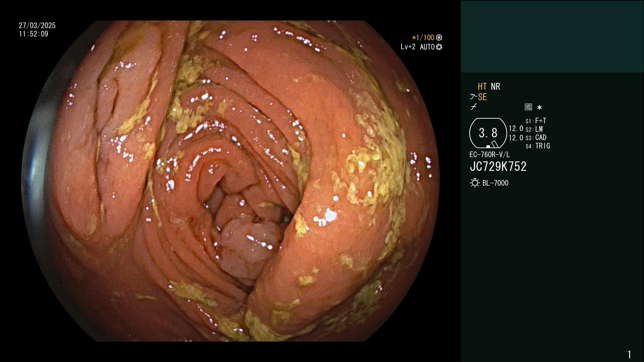Click the scope tip diagram showing 3.8

pyautogui.click(x=488, y=133)
